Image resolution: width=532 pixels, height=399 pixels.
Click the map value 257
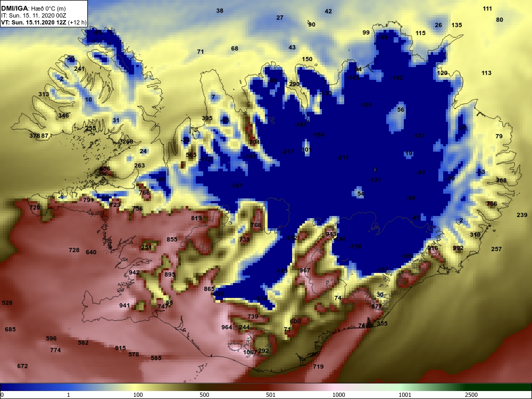(496, 249)
